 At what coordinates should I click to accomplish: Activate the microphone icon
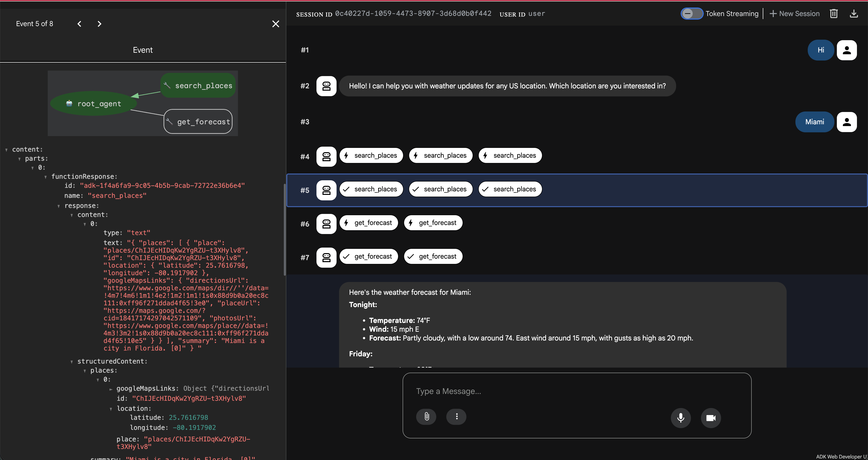coord(681,418)
